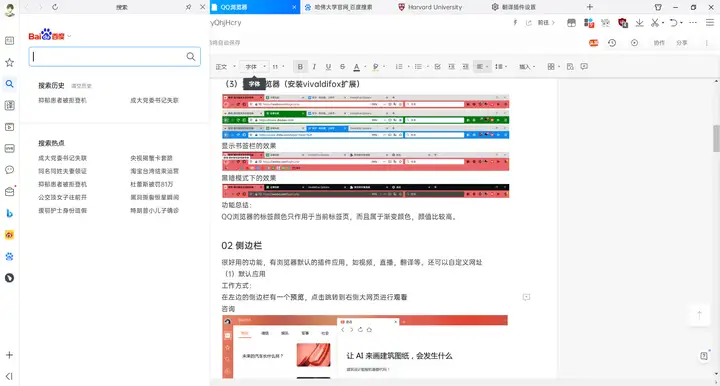Image resolution: width=720 pixels, height=386 pixels.
Task: Open the skin wardrobe icon near window controls
Action: (x=658, y=7)
